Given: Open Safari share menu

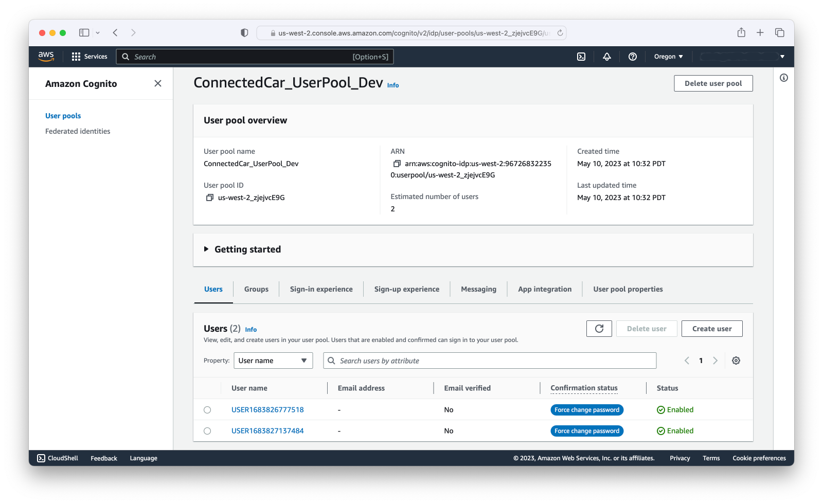Looking at the screenshot, I should pyautogui.click(x=741, y=32).
